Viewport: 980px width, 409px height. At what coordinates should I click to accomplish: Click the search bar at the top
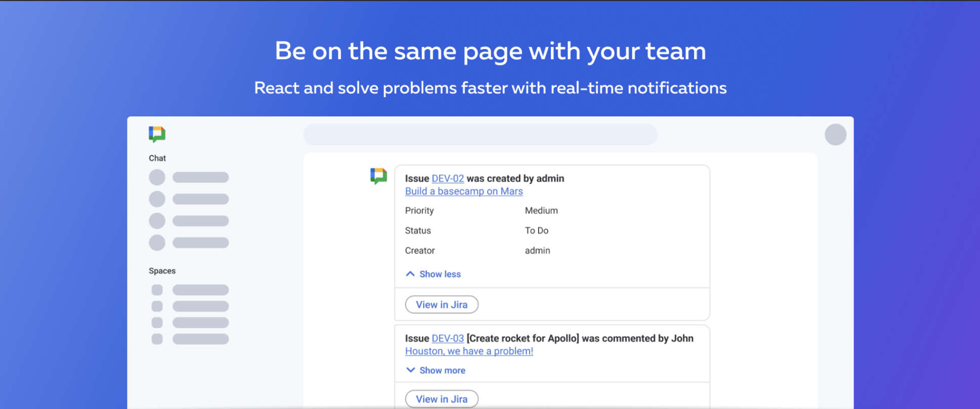(x=480, y=135)
